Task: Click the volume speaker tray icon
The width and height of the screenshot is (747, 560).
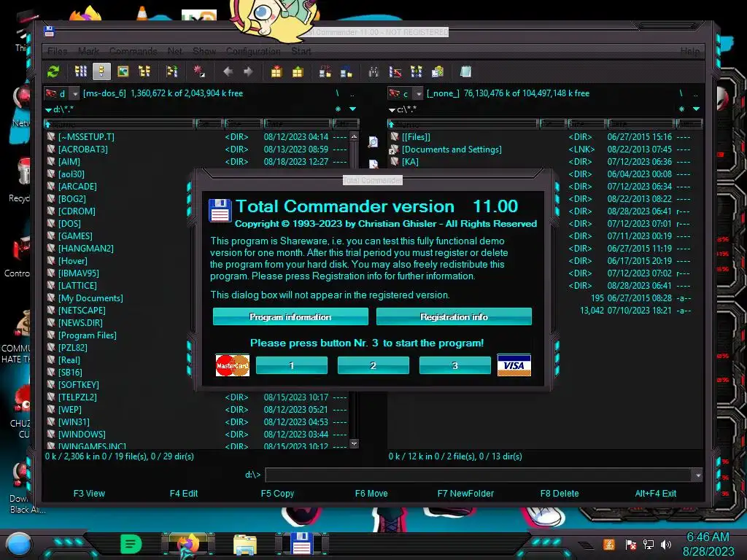Action: pyautogui.click(x=666, y=544)
